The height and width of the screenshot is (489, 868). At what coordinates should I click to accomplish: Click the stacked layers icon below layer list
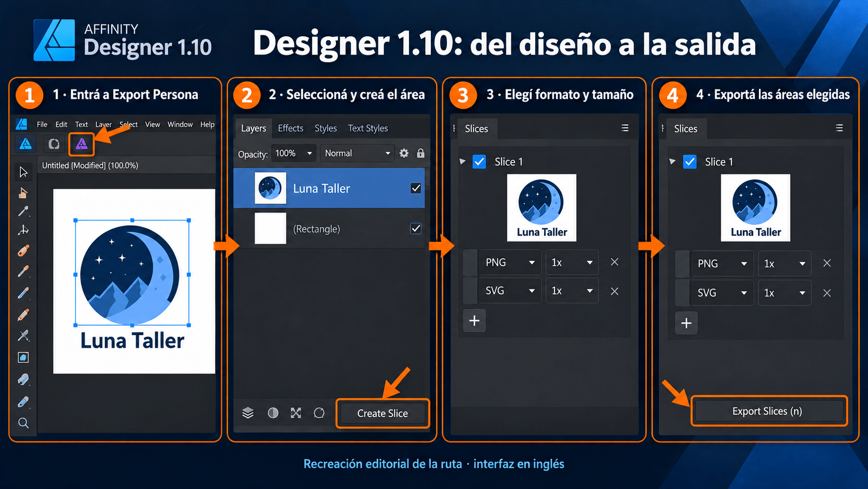(x=248, y=413)
